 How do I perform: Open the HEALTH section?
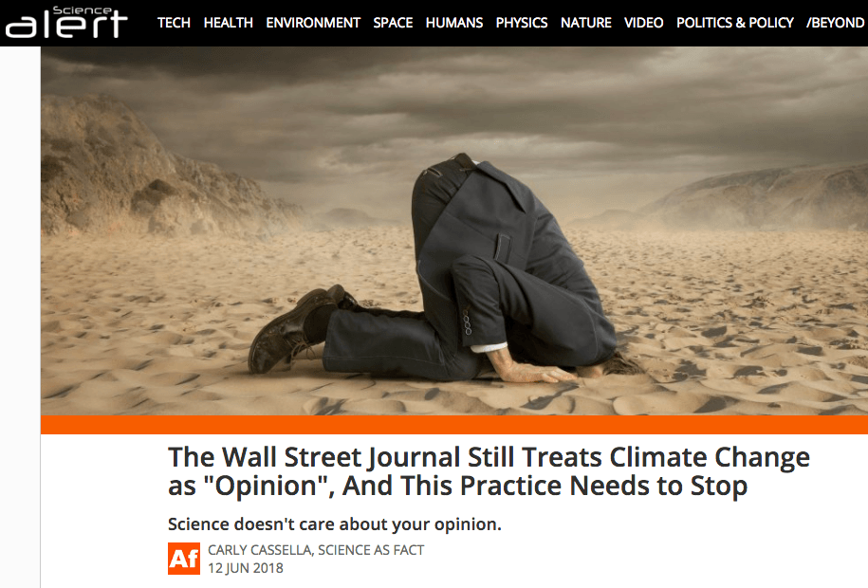(228, 23)
